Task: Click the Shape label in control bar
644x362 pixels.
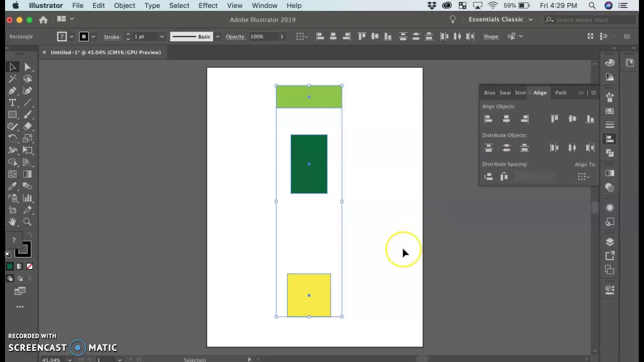Action: (x=491, y=37)
